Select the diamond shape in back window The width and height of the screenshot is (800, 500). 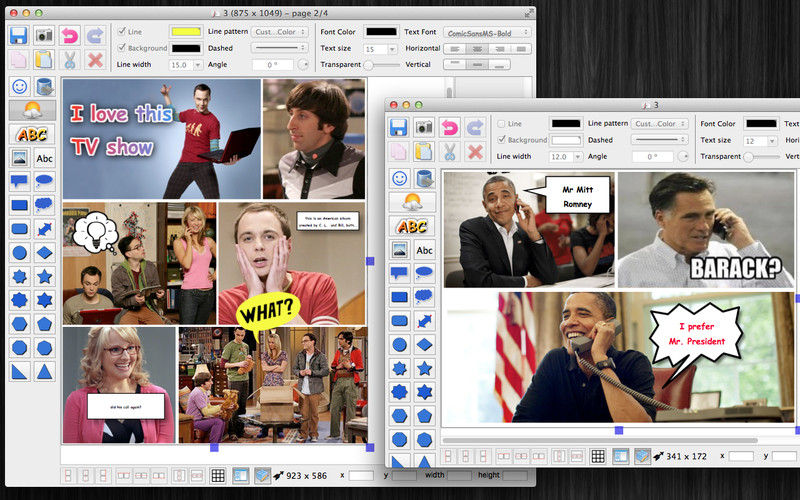[x=44, y=253]
